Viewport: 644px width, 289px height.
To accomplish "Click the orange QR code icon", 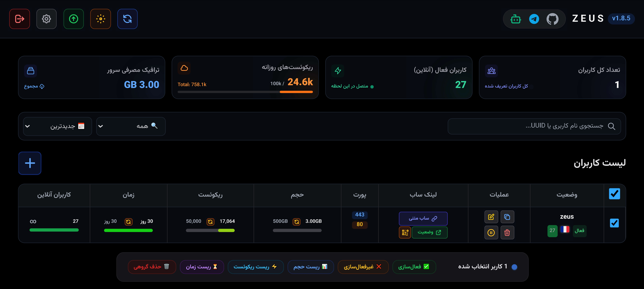I will coord(405,232).
